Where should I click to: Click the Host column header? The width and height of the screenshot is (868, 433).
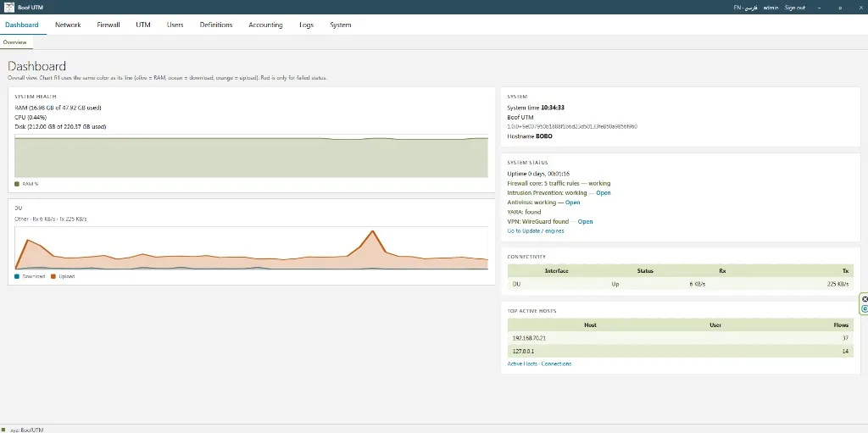590,325
